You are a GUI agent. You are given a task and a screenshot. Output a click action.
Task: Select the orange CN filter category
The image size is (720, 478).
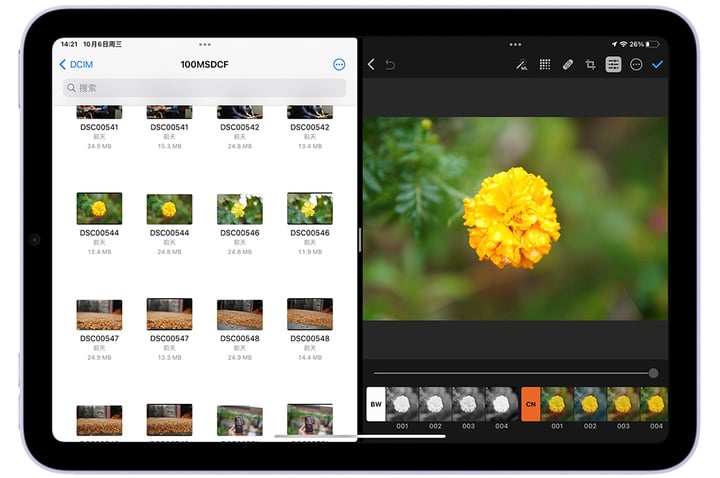(530, 404)
